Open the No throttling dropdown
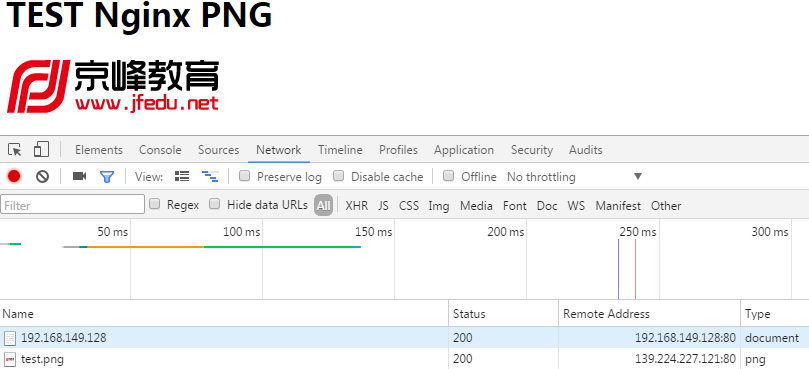 click(x=574, y=177)
